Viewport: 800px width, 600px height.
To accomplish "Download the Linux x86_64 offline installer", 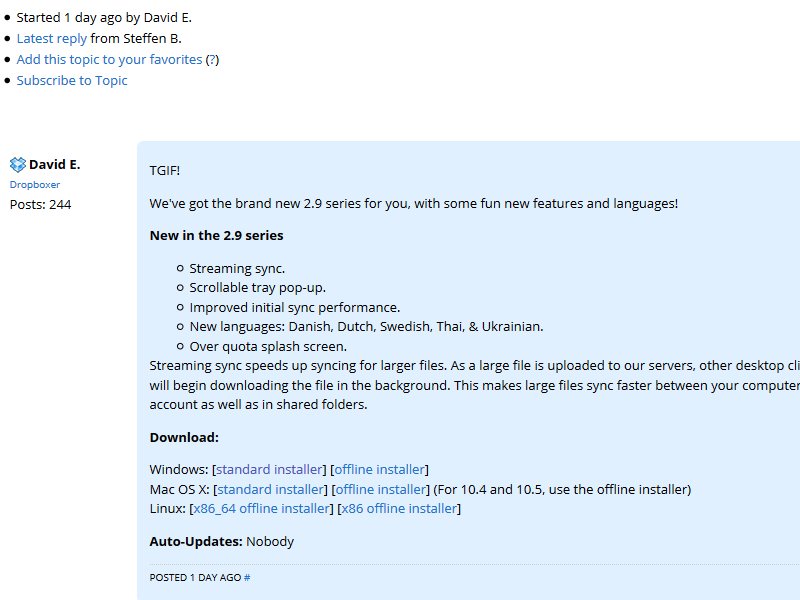I will point(262,509).
